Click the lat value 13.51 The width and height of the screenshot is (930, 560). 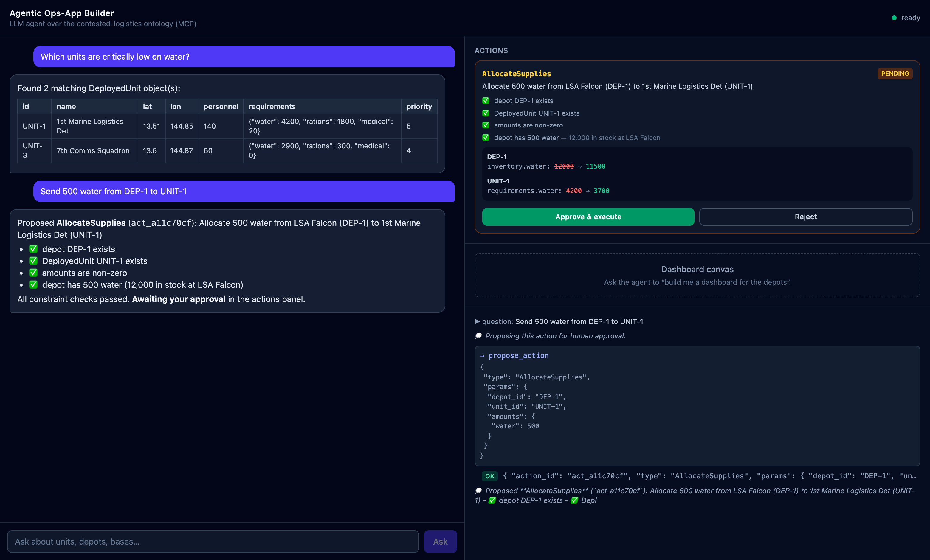point(151,126)
